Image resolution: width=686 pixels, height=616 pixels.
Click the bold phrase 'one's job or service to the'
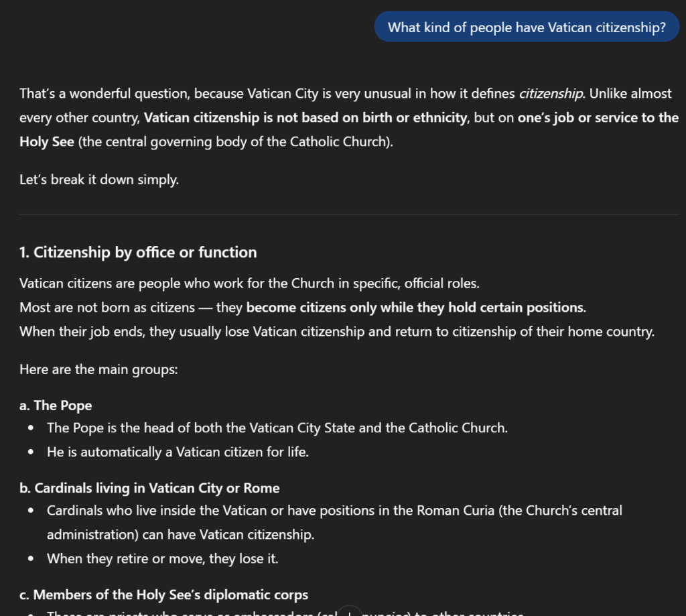point(598,118)
